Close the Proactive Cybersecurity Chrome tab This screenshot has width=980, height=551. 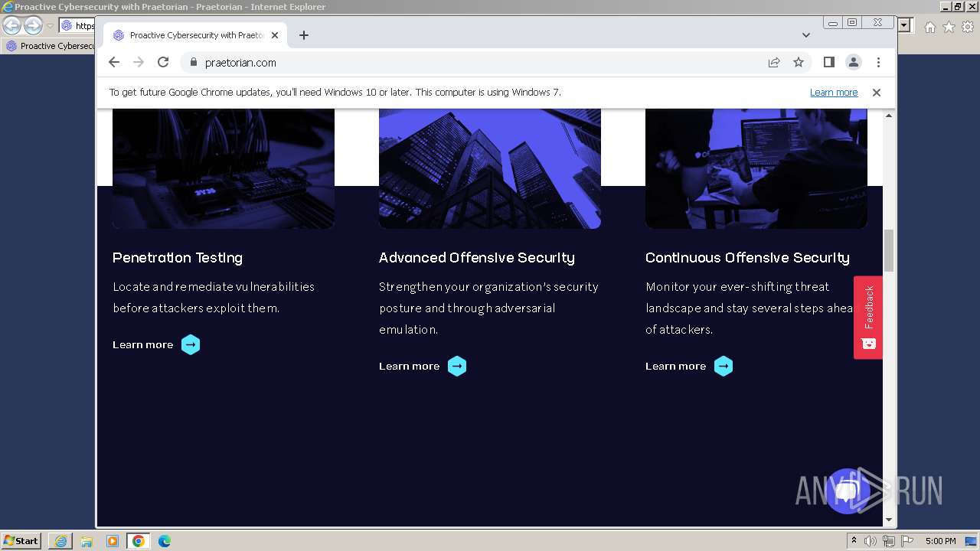coord(275,35)
